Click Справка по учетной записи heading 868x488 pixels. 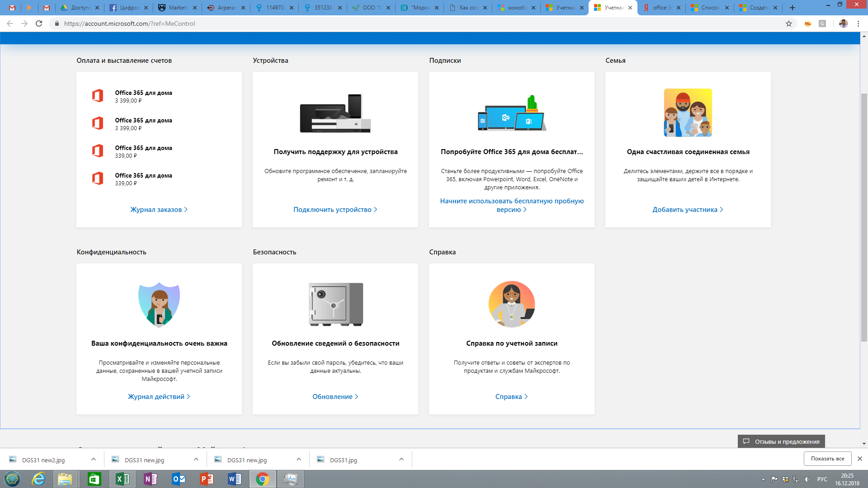pyautogui.click(x=512, y=343)
